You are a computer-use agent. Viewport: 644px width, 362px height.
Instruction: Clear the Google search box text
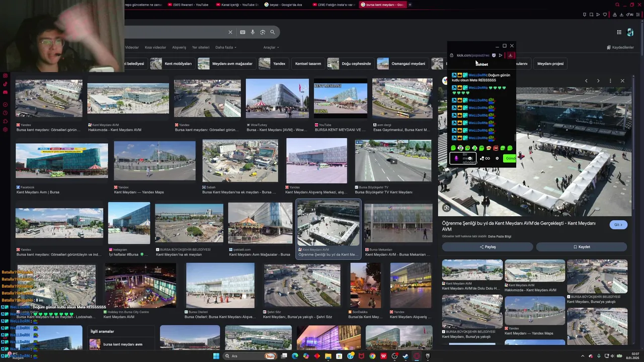coord(230,32)
